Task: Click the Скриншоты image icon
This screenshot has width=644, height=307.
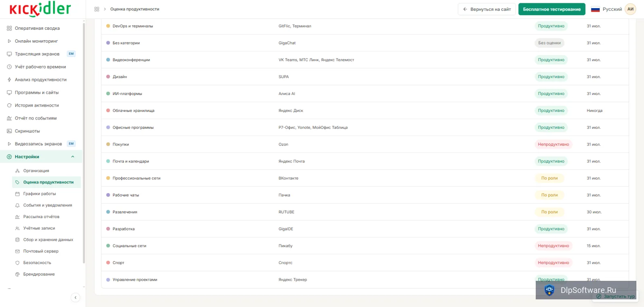Action: pyautogui.click(x=9, y=131)
